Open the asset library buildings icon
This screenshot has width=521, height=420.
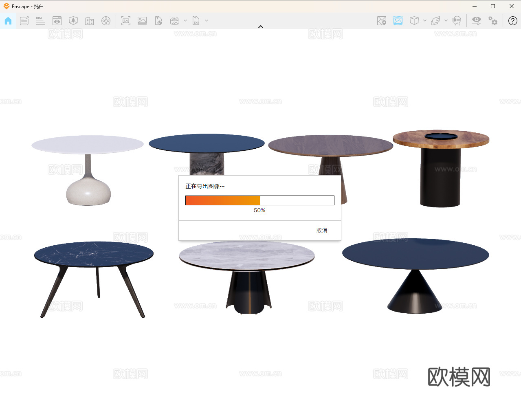(x=90, y=21)
